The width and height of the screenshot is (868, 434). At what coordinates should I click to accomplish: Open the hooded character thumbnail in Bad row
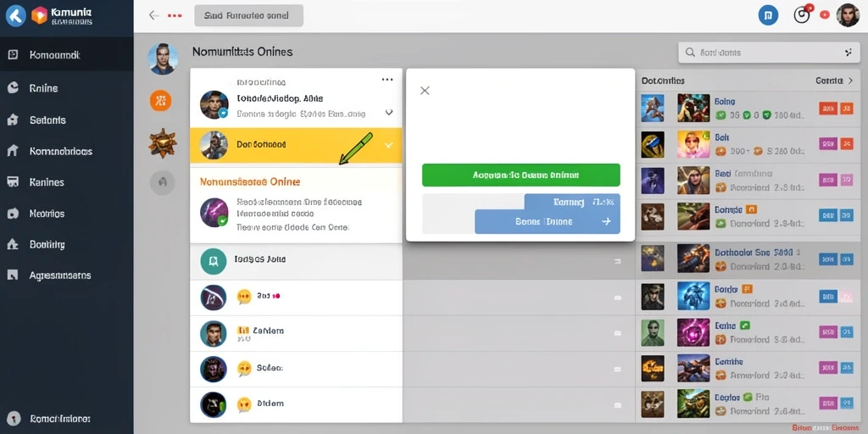693,181
